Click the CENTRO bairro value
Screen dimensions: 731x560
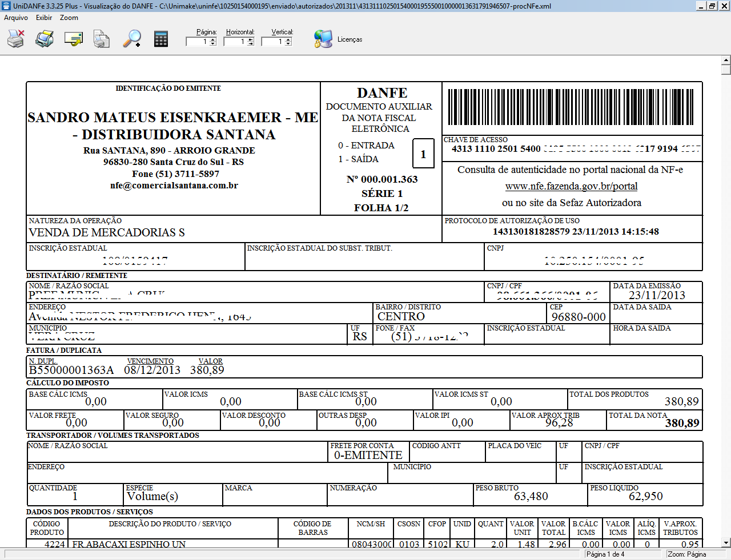pos(401,316)
